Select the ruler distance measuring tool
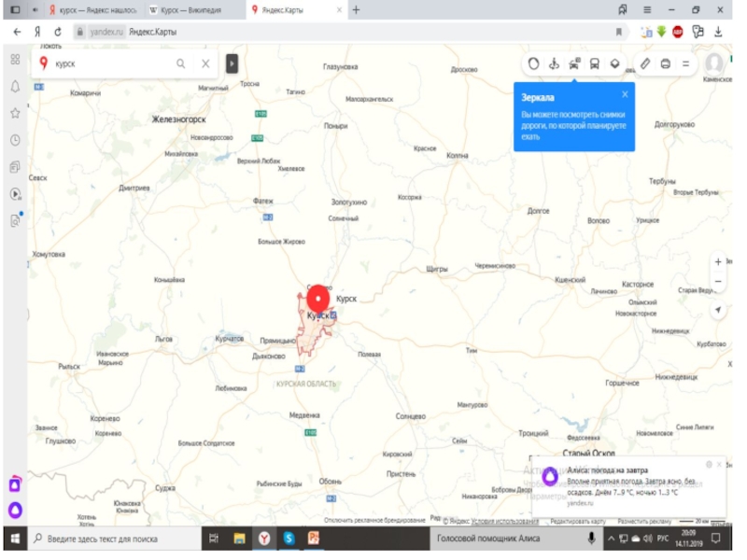 645,64
